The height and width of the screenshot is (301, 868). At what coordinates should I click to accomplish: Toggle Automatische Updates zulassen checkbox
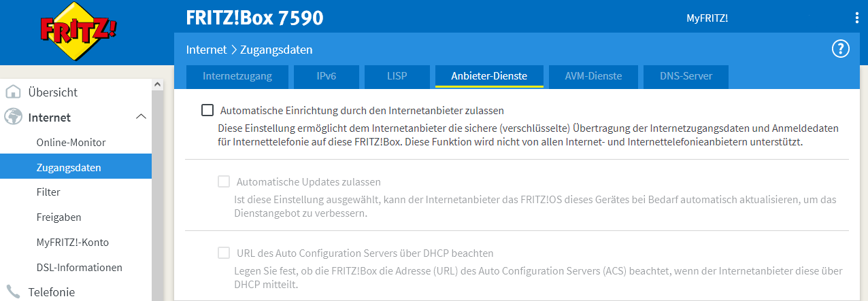(224, 181)
